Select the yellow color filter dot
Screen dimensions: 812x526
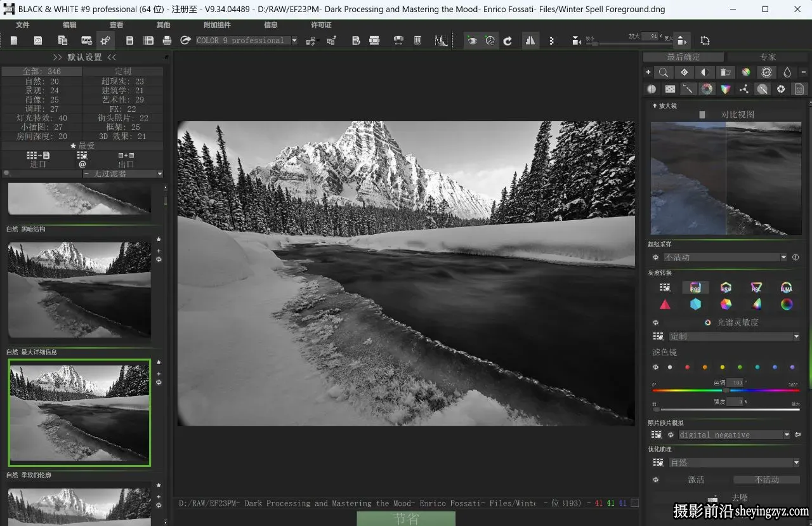click(x=722, y=367)
